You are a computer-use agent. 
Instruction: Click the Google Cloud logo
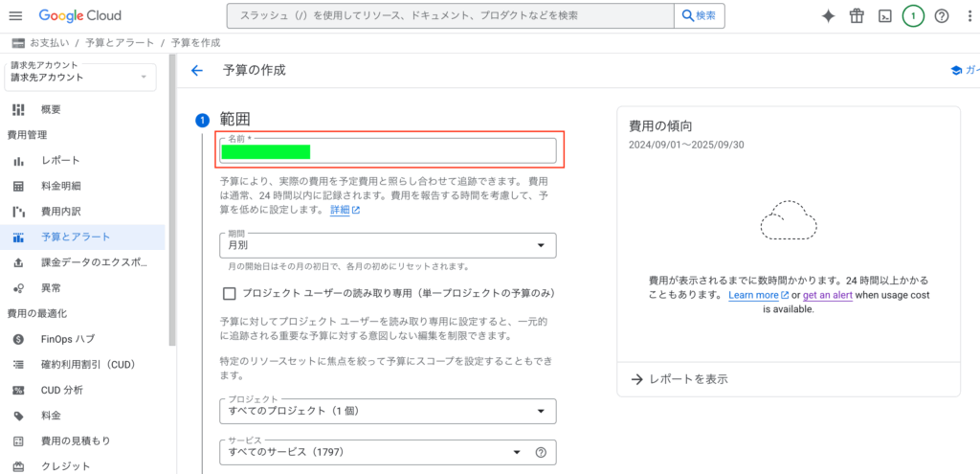tap(80, 15)
